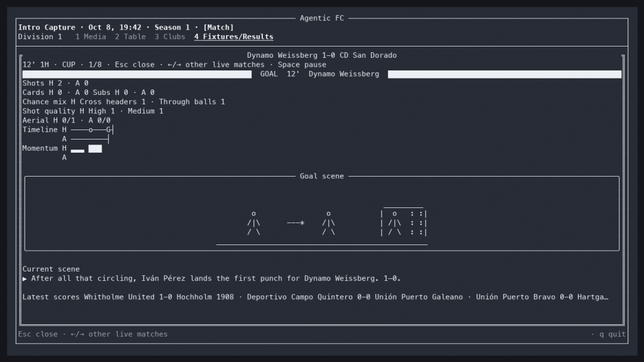The width and height of the screenshot is (644, 362).
Task: Click the away team timeline bar
Action: [90, 139]
